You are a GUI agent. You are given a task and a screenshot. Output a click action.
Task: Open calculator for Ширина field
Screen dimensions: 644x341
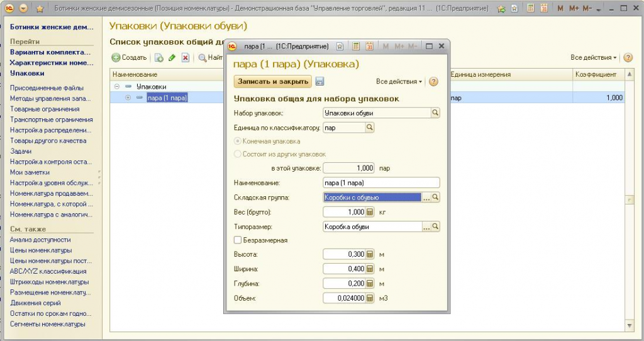coord(369,269)
